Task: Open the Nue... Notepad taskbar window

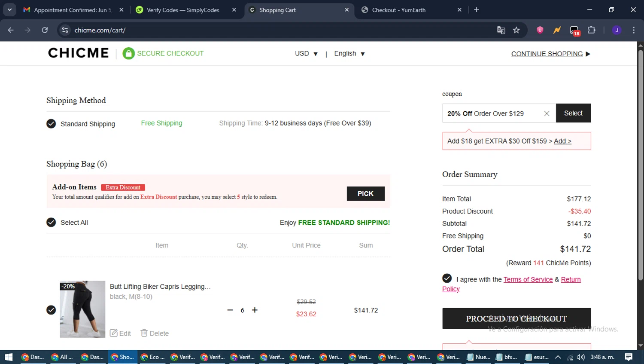Action: pos(478,357)
